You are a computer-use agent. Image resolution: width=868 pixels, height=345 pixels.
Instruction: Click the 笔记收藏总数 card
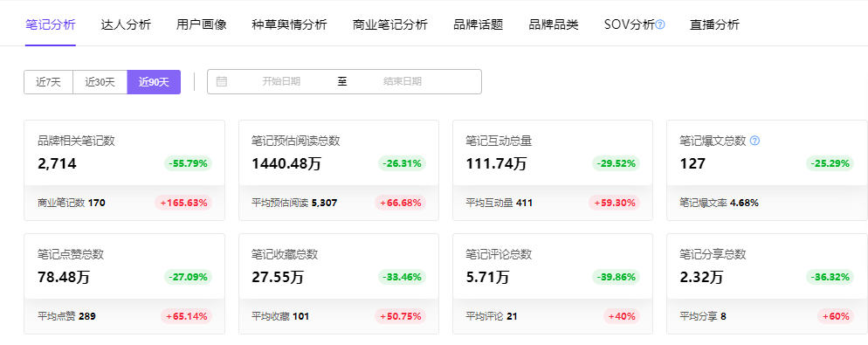[339, 284]
